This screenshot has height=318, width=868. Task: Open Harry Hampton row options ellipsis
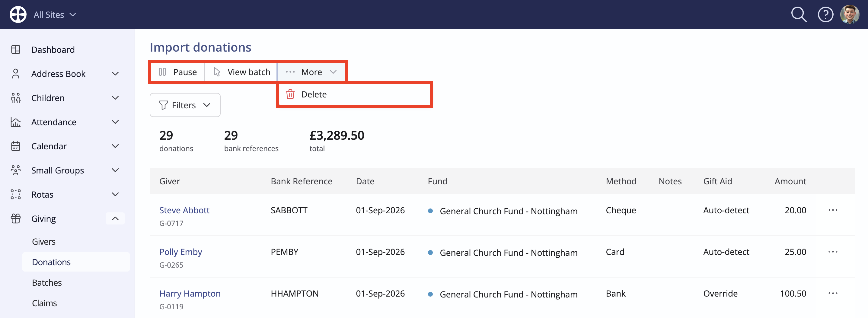pos(833,293)
